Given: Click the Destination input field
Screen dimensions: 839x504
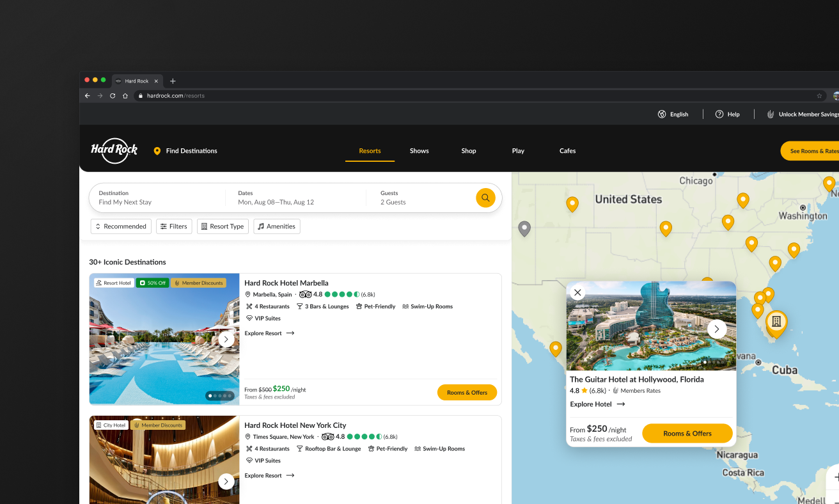Looking at the screenshot, I should pyautogui.click(x=157, y=198).
